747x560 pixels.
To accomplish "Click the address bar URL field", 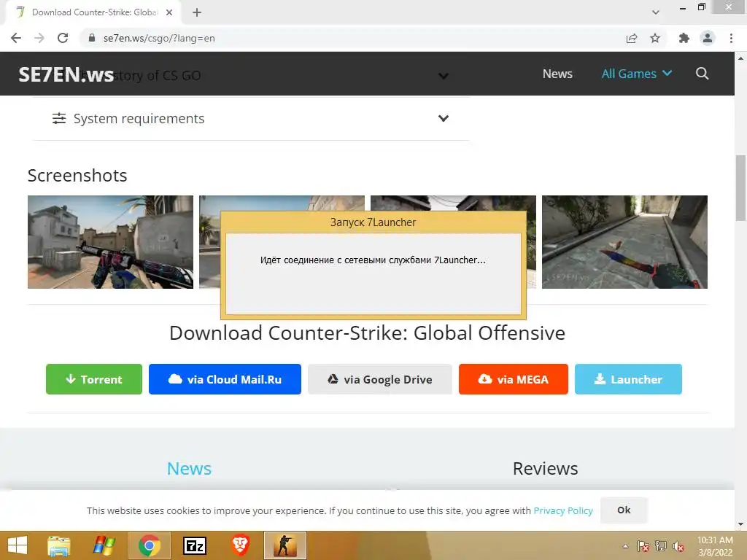I will pos(352,38).
